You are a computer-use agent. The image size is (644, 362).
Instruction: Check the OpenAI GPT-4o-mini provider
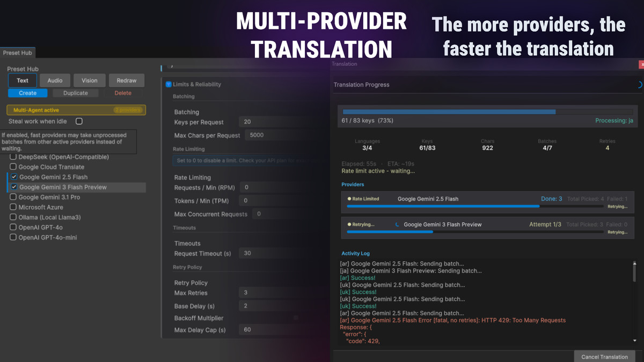click(13, 237)
